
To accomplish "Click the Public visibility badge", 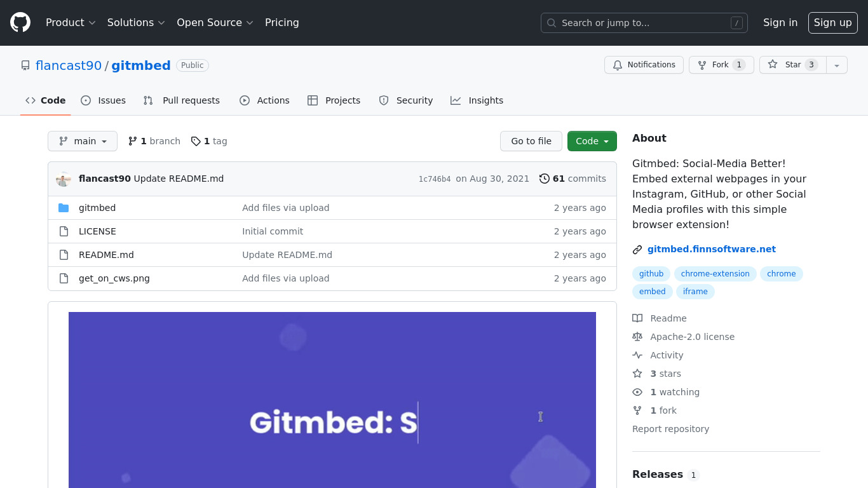I will tap(193, 65).
